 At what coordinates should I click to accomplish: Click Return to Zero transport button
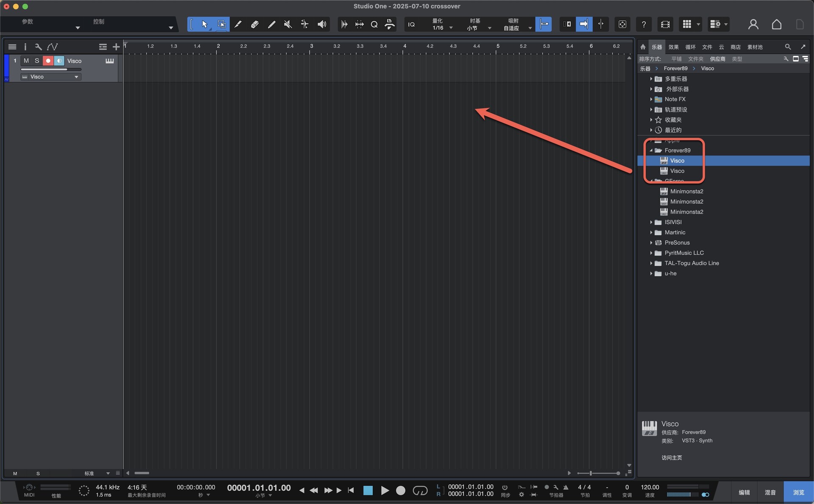tap(351, 490)
